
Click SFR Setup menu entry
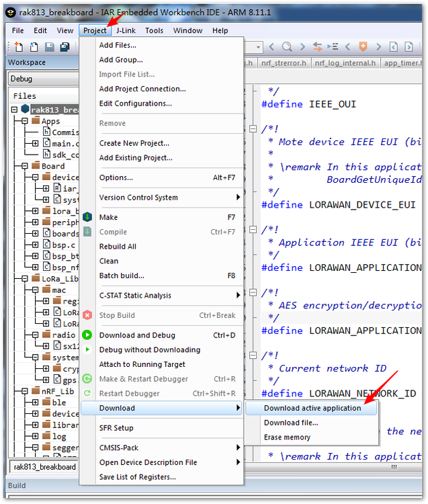[x=161, y=428]
